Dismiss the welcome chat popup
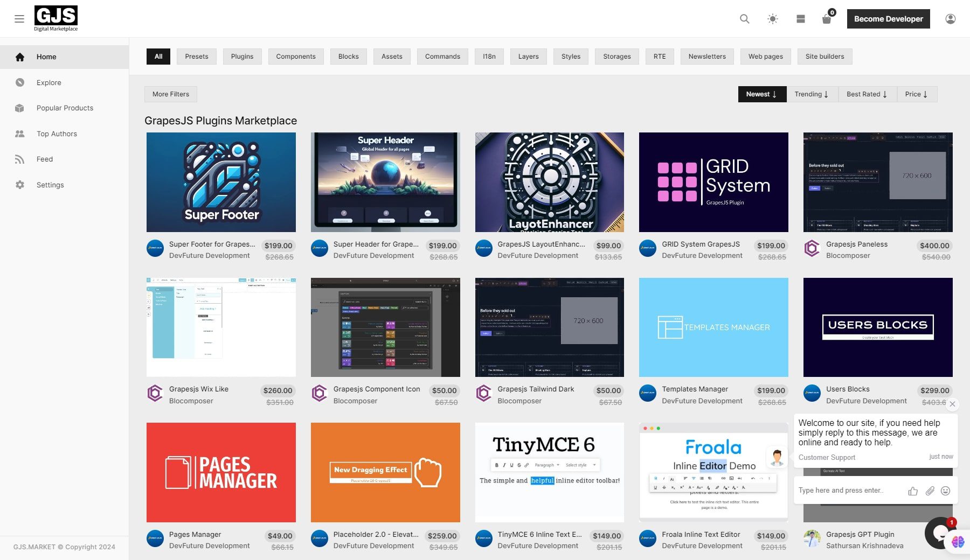 tap(952, 404)
